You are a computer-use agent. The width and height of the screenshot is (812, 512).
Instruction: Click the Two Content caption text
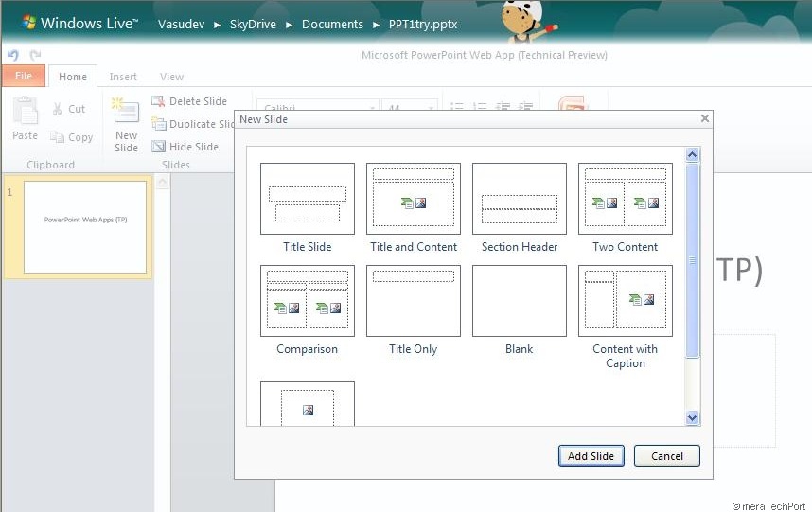(x=625, y=247)
